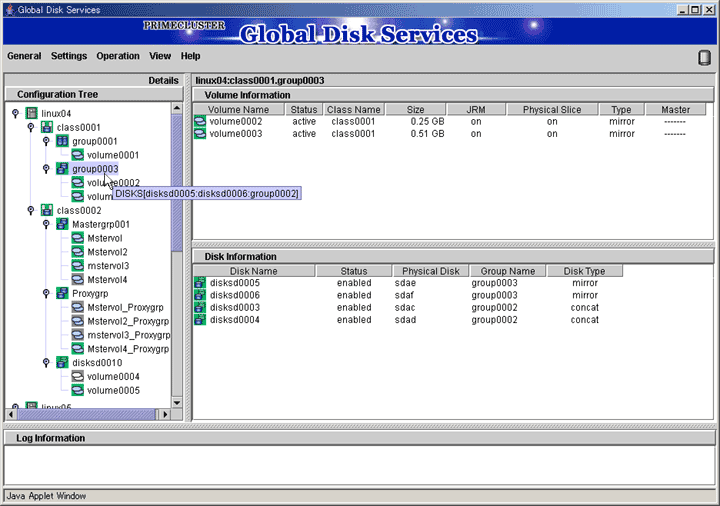Click disksd0005 icon in Disk Information table
Image resolution: width=720 pixels, height=506 pixels.
(x=200, y=282)
